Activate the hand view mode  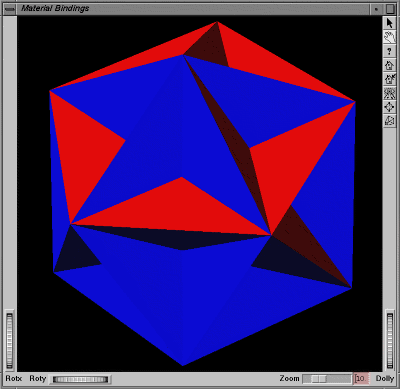(x=389, y=37)
